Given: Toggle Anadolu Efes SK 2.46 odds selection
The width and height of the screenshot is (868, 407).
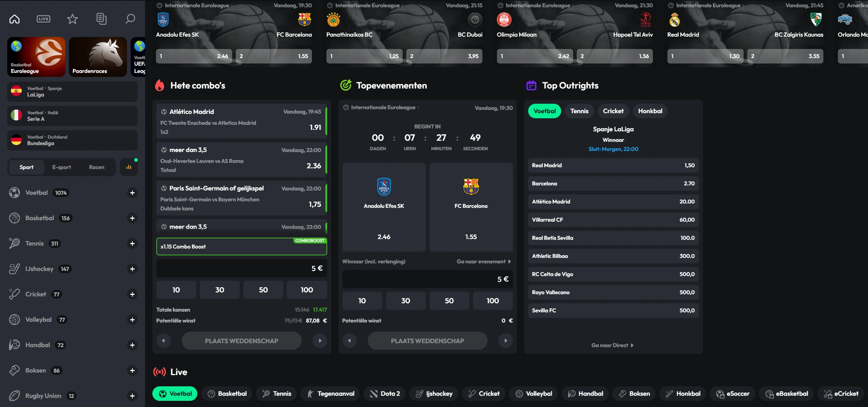Looking at the screenshot, I should pos(384,207).
